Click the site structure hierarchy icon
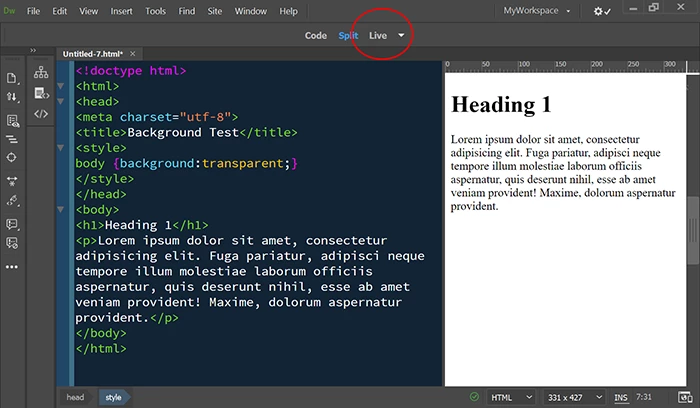The width and height of the screenshot is (700, 408). coord(41,72)
